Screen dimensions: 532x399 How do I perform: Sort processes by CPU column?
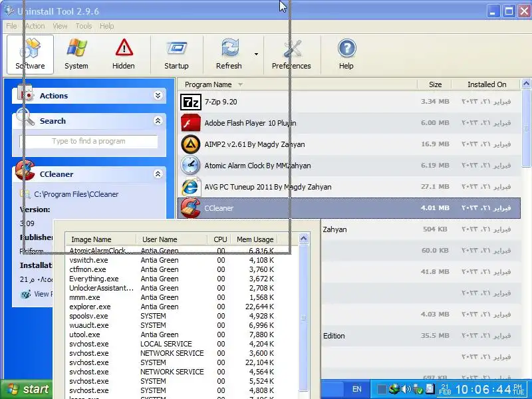(x=219, y=239)
